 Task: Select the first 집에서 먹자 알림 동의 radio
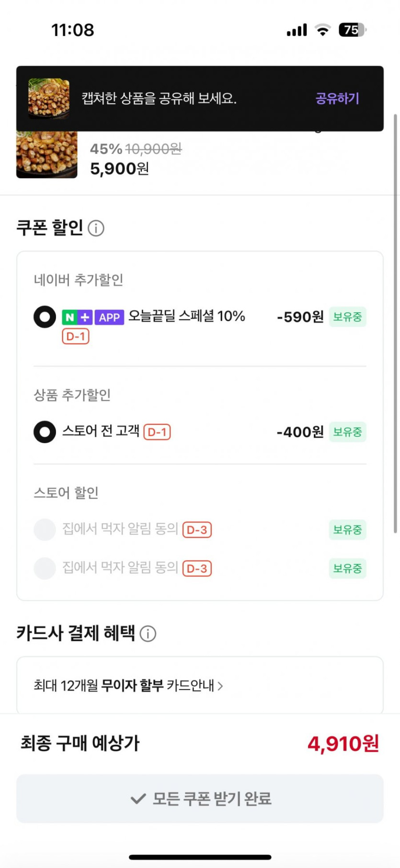[45, 529]
